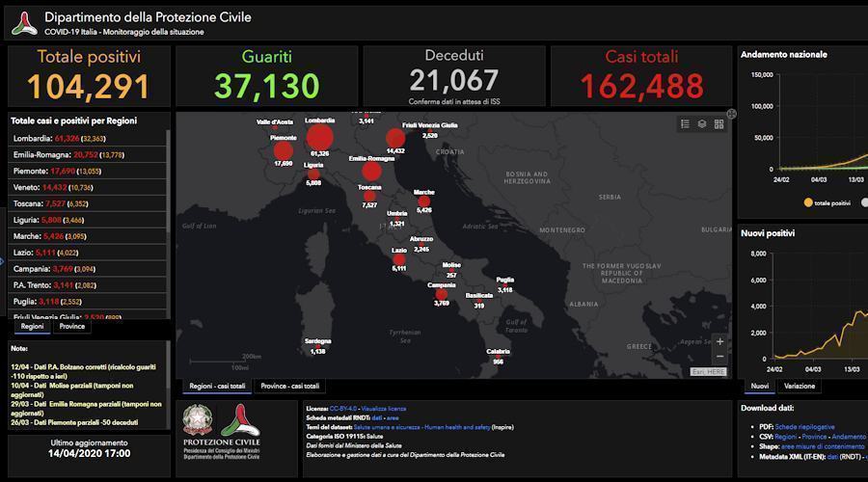The width and height of the screenshot is (868, 482).
Task: Expand the map to full screen
Action: pyautogui.click(x=731, y=114)
